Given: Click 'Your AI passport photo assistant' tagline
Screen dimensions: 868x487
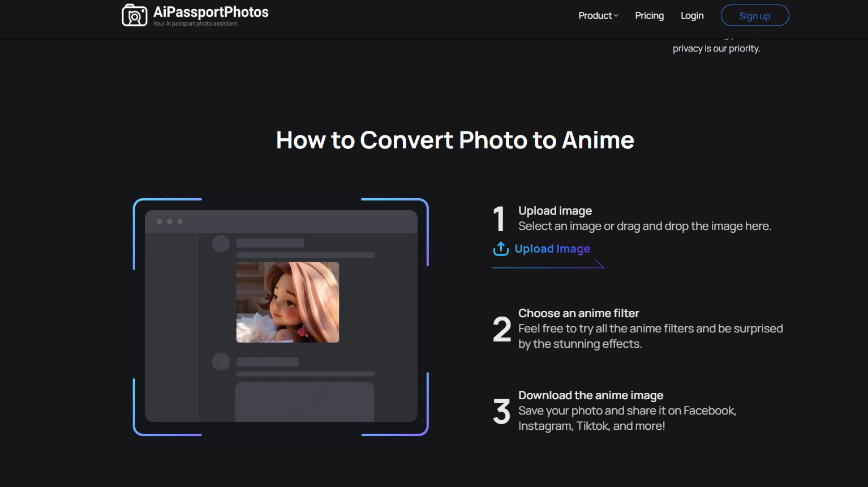Looking at the screenshot, I should click(196, 24).
